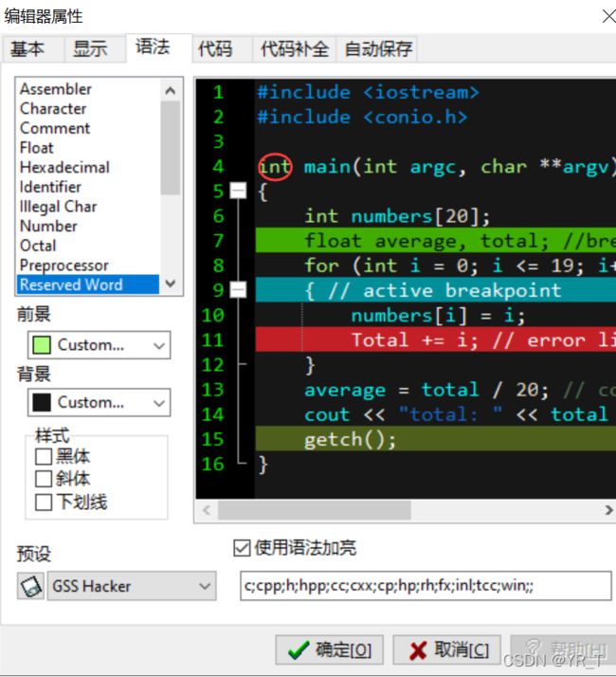This screenshot has height=677, width=616.
Task: Click the green foreground color swatch
Action: tap(42, 345)
